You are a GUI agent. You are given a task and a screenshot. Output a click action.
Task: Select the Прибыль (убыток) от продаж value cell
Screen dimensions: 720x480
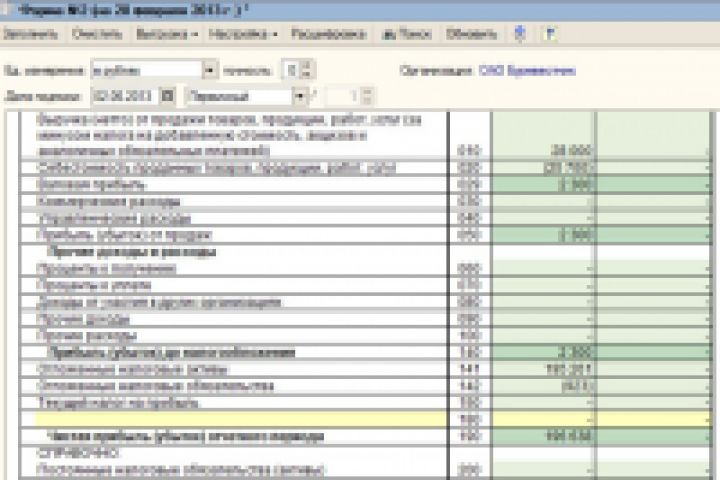point(543,235)
